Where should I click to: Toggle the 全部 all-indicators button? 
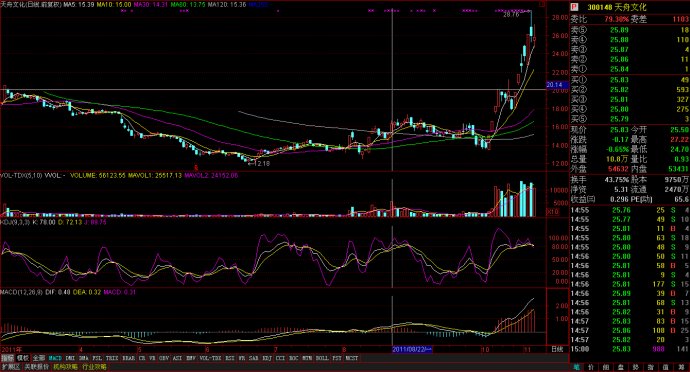pyautogui.click(x=39, y=358)
